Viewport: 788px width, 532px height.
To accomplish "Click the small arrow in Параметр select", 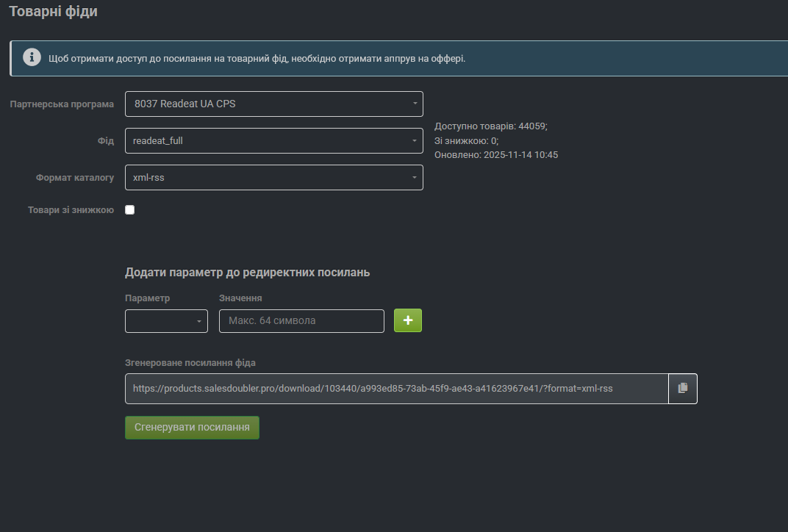I will [x=199, y=321].
